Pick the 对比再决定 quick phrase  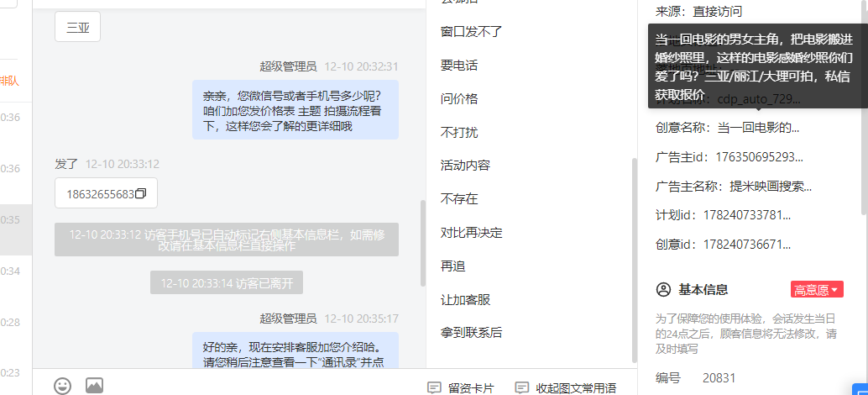tap(471, 232)
